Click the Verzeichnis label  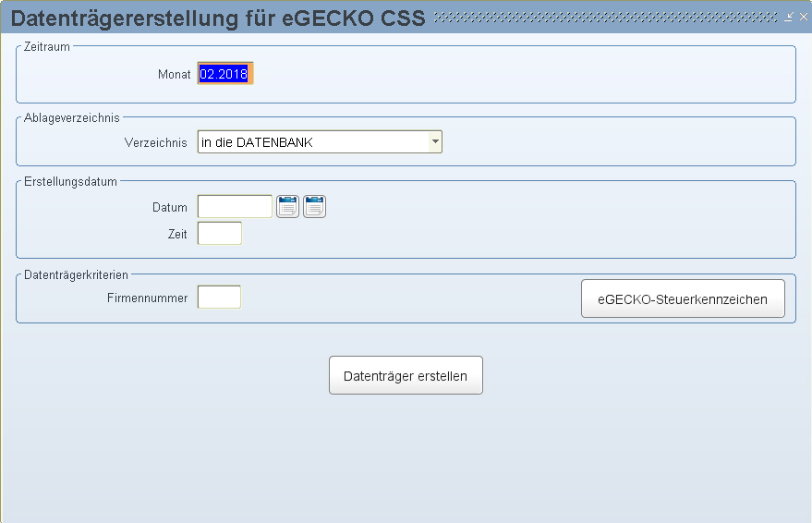155,142
